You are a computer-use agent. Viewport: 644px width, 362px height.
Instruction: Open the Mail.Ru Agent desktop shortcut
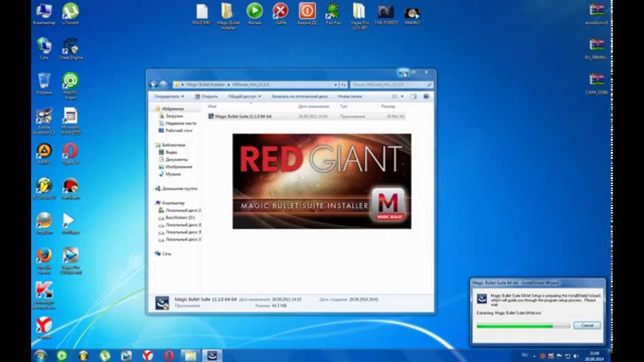70,85
